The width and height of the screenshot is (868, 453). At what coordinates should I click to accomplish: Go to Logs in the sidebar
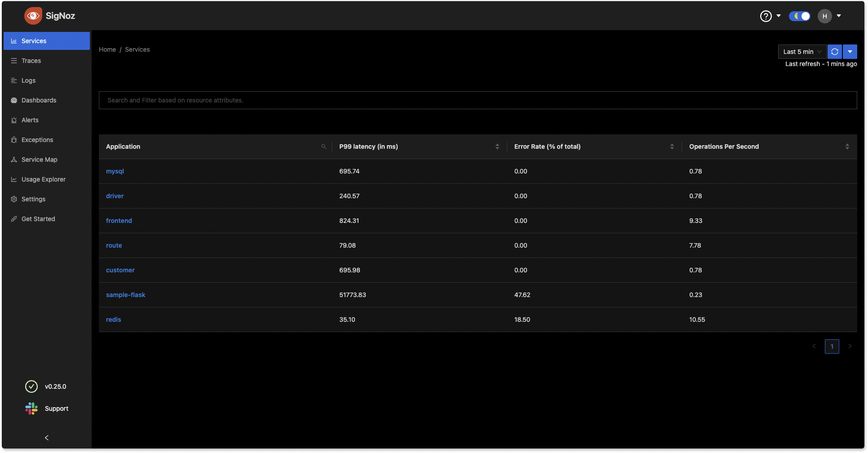[47, 80]
